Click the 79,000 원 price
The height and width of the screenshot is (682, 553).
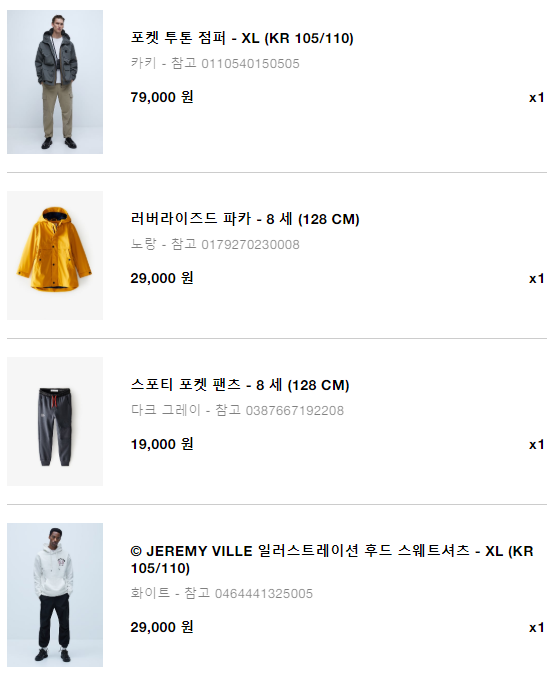tap(162, 97)
